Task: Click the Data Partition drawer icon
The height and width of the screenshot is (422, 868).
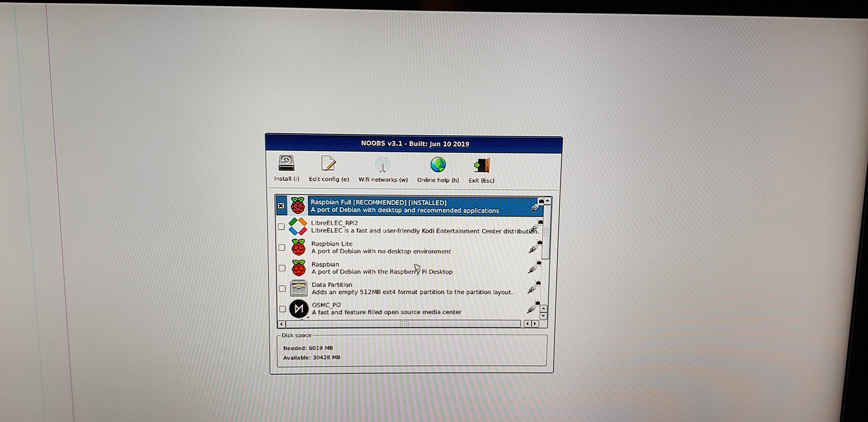Action: click(x=299, y=288)
